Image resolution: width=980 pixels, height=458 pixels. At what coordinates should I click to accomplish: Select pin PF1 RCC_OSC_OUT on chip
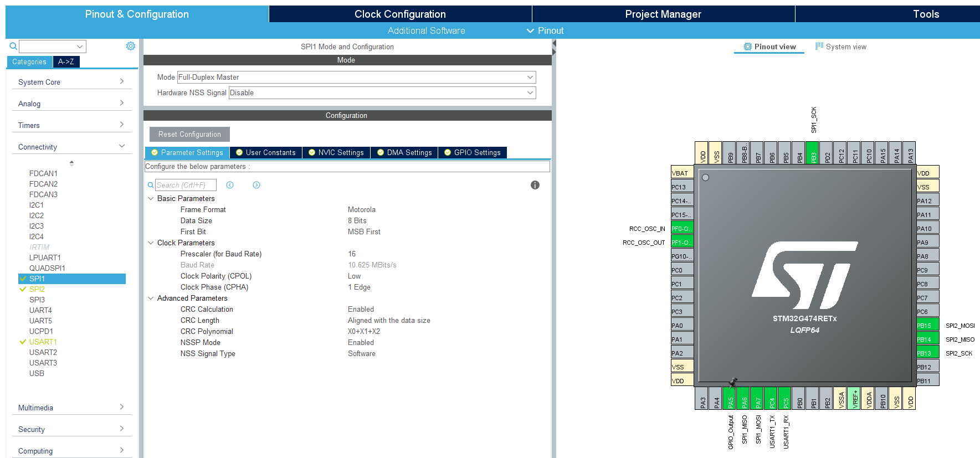[683, 242]
